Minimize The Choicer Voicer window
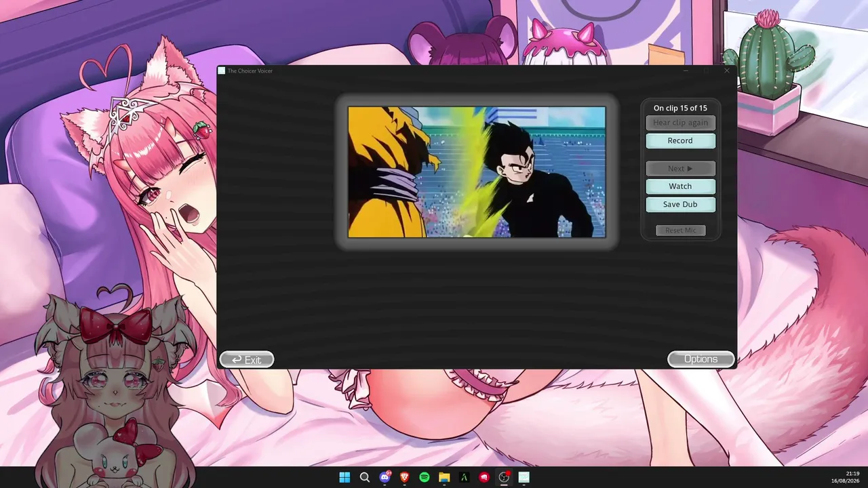The image size is (868, 488). pyautogui.click(x=686, y=70)
